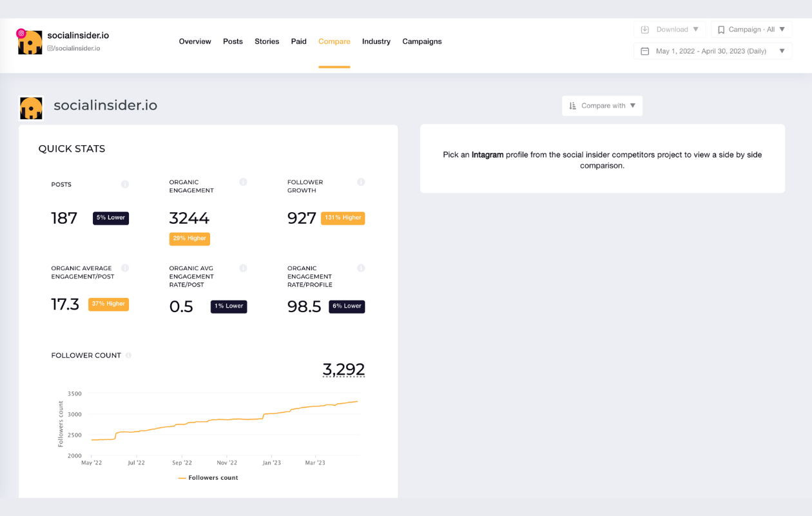Switch to the Campaigns tab
Screen dimensions: 812x516
pos(422,41)
